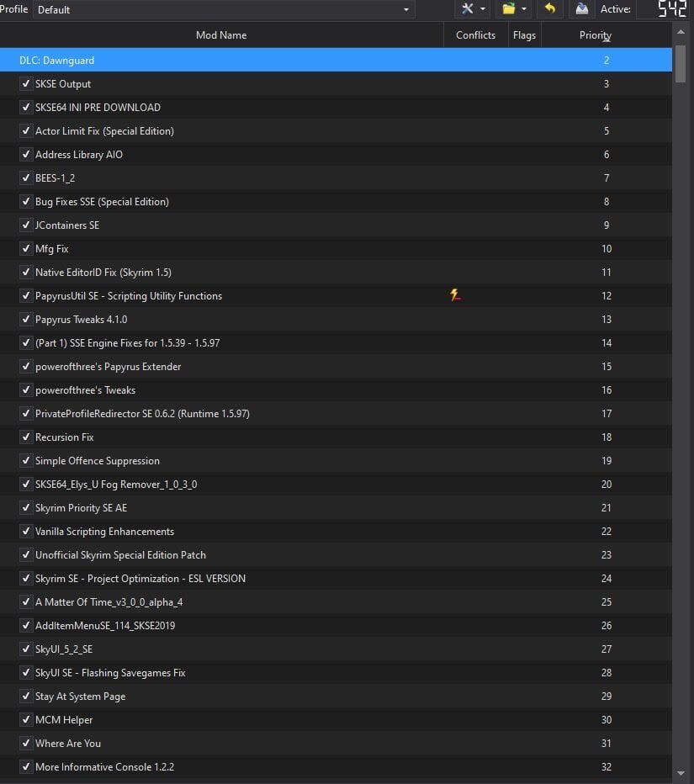Image resolution: width=694 pixels, height=784 pixels.
Task: Click the create backup icon
Action: pos(581,8)
